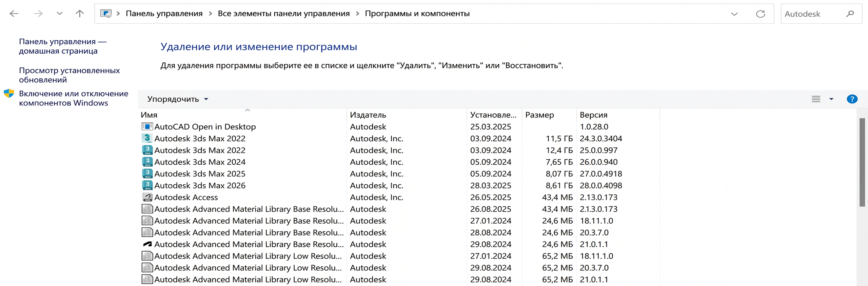This screenshot has height=286, width=868.
Task: Go up one level with the up arrow
Action: point(80,14)
